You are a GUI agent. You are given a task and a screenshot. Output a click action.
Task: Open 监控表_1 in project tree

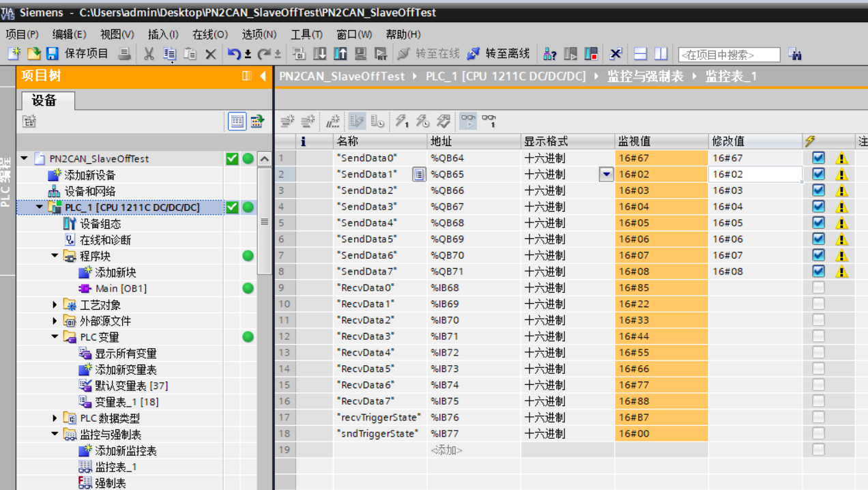pyautogui.click(x=115, y=467)
